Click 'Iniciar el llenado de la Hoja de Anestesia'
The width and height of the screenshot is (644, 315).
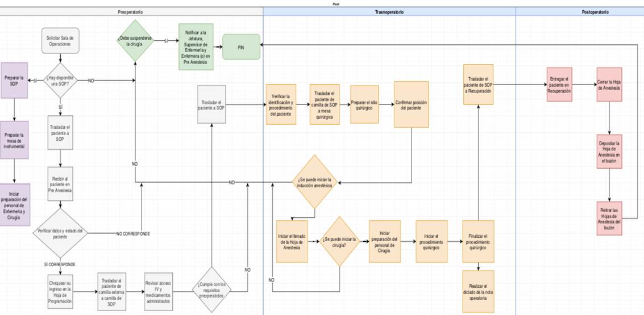[x=292, y=241]
